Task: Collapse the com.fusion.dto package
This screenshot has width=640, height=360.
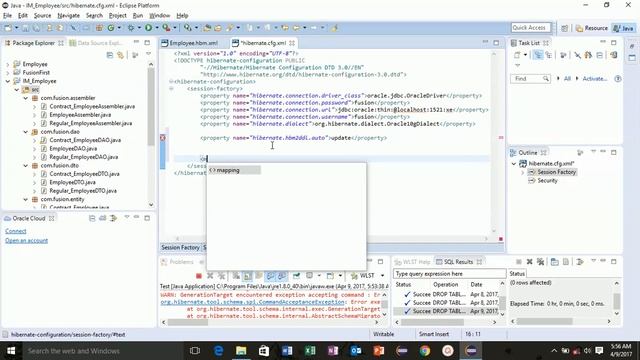Action: tap(26, 166)
